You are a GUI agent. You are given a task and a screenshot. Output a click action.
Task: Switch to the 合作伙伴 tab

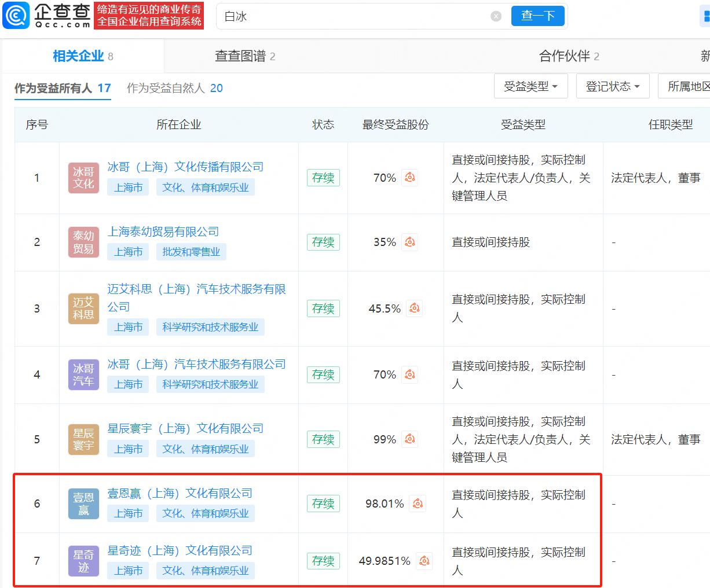tap(569, 56)
